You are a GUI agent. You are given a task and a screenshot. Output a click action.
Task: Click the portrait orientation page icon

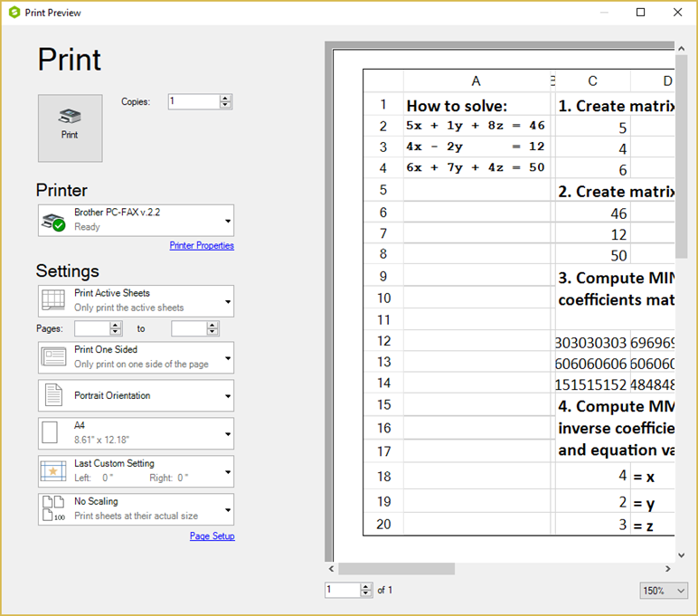53,394
